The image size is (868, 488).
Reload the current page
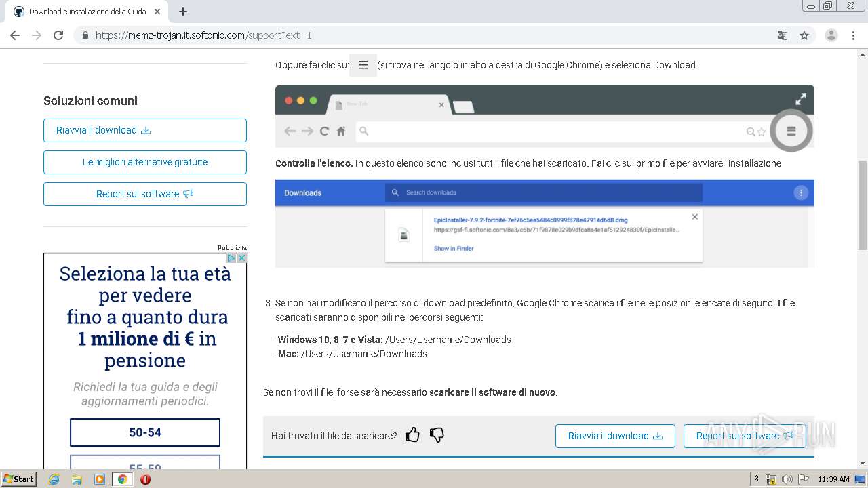coord(58,35)
